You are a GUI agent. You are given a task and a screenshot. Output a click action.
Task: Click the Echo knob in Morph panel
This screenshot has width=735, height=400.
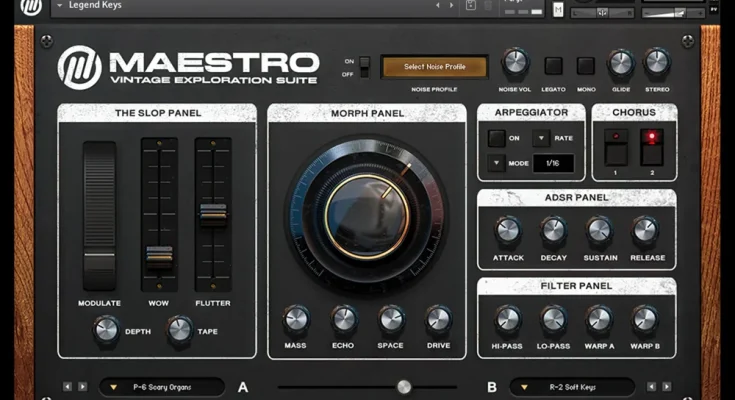tap(343, 319)
